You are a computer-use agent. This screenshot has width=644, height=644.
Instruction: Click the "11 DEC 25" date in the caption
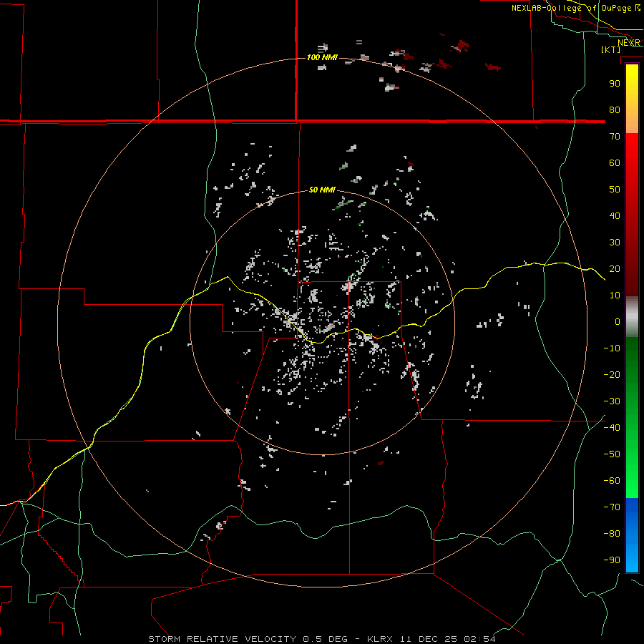click(429, 639)
